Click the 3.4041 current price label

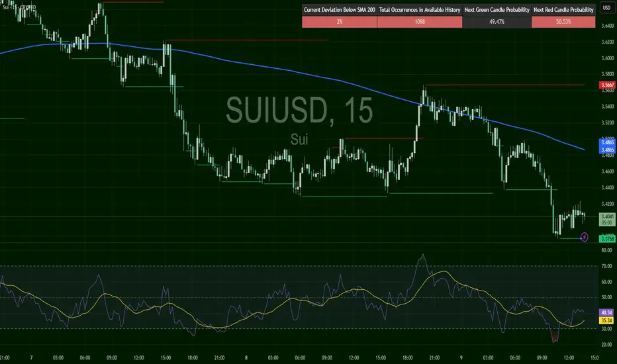607,219
